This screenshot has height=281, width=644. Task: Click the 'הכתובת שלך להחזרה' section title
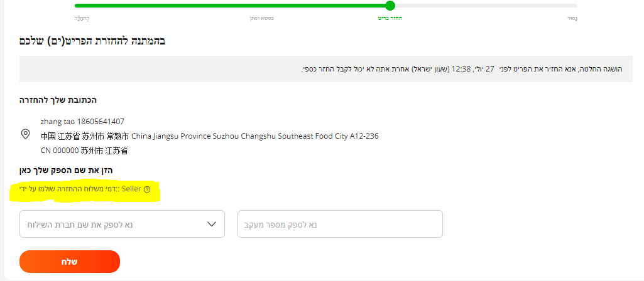pos(59,100)
